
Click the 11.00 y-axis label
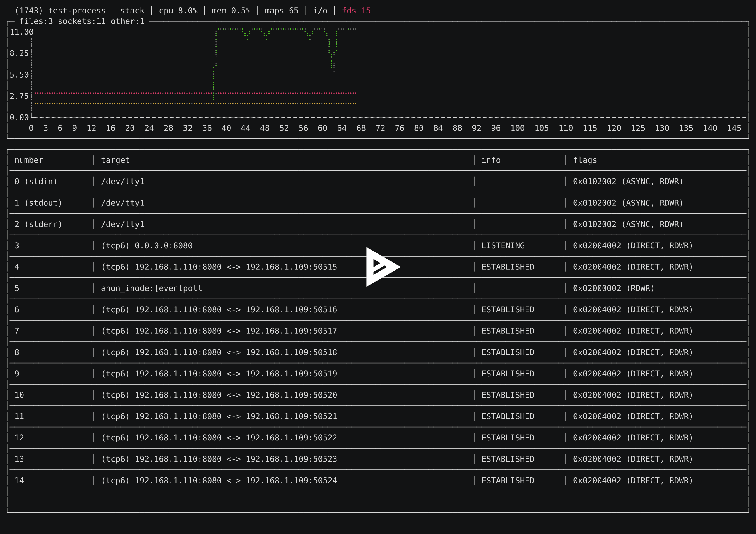click(x=21, y=32)
